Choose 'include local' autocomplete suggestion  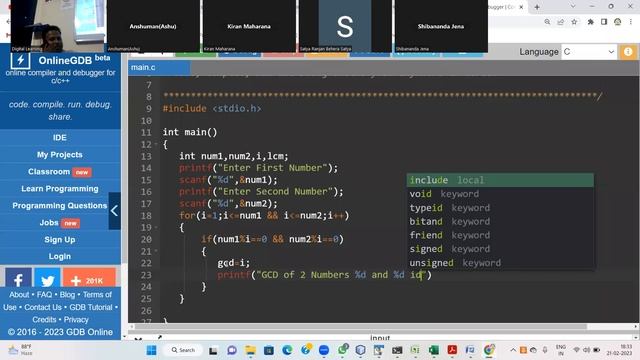tap(500, 180)
